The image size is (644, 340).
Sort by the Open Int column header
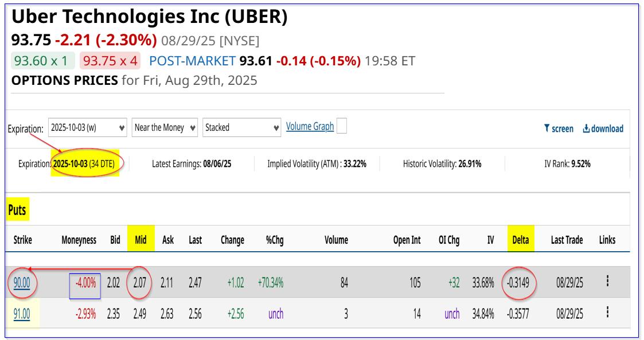[x=407, y=240]
